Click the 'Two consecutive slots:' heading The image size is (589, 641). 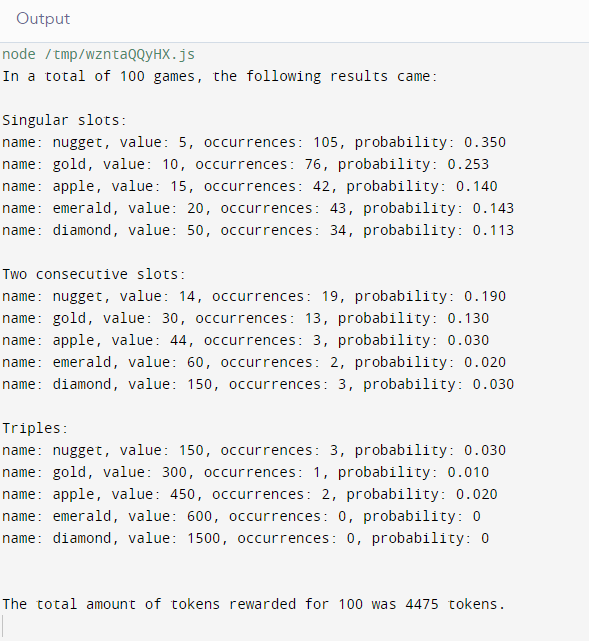tap(94, 274)
